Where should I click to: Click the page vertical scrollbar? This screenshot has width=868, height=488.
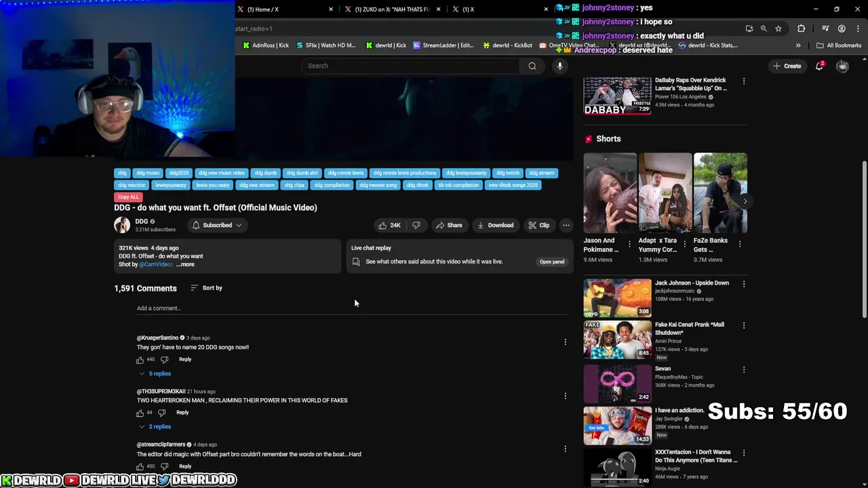click(864, 239)
